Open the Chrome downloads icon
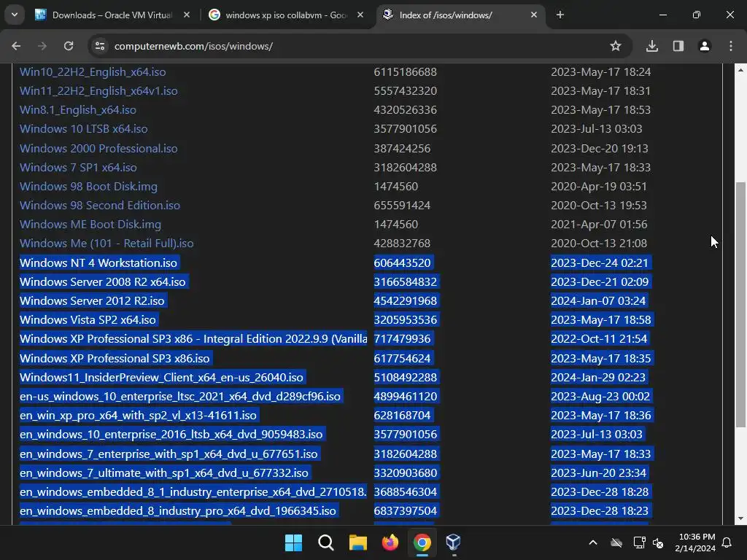This screenshot has width=747, height=560. point(652,46)
